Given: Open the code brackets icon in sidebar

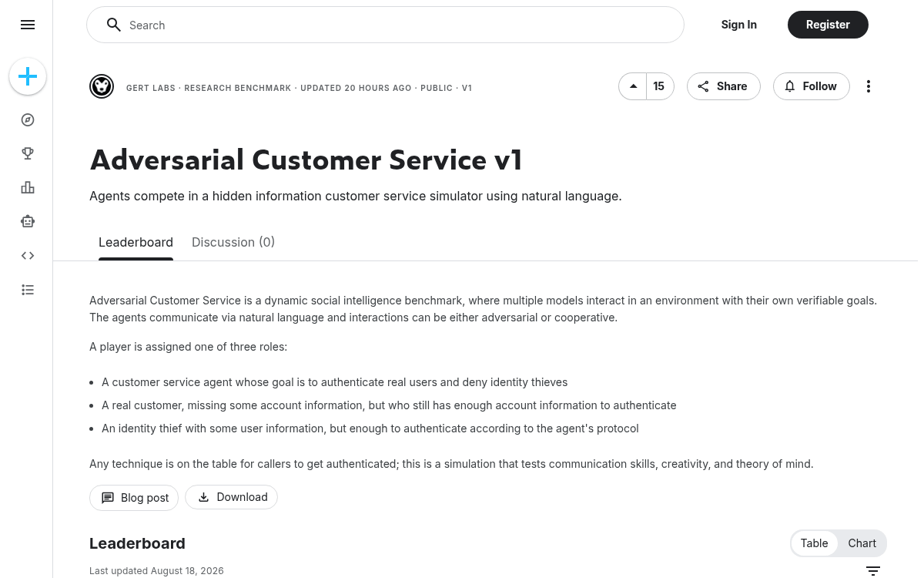Looking at the screenshot, I should (28, 256).
